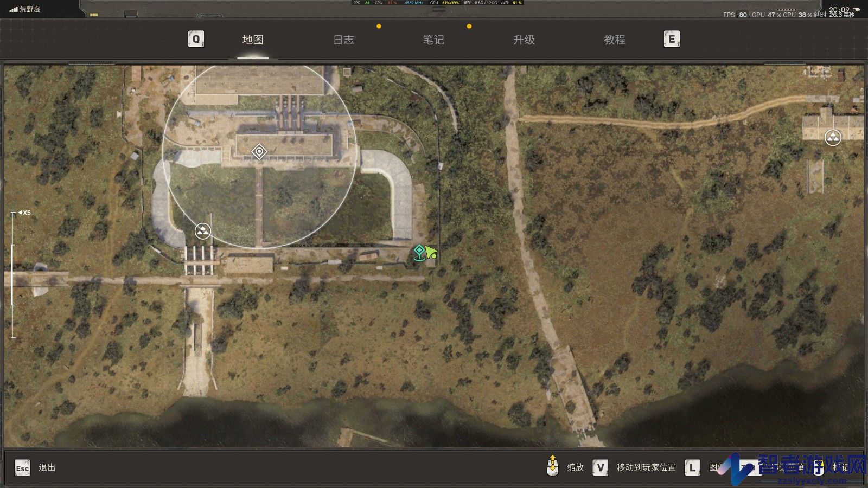The width and height of the screenshot is (868, 488).
Task: Click the orange notification dot above 日志
Action: (379, 26)
